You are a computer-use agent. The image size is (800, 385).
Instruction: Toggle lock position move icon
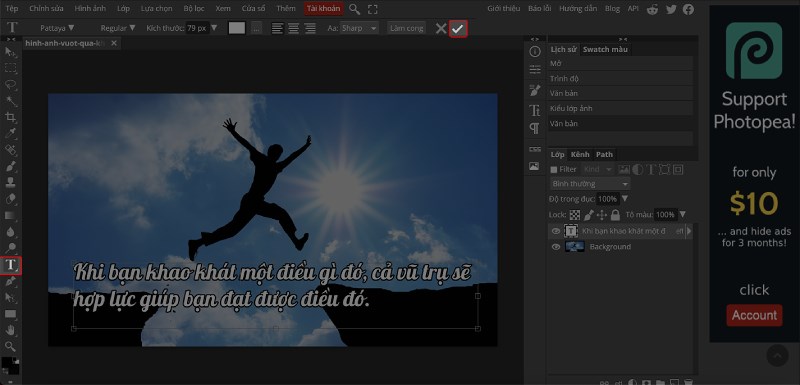[602, 215]
